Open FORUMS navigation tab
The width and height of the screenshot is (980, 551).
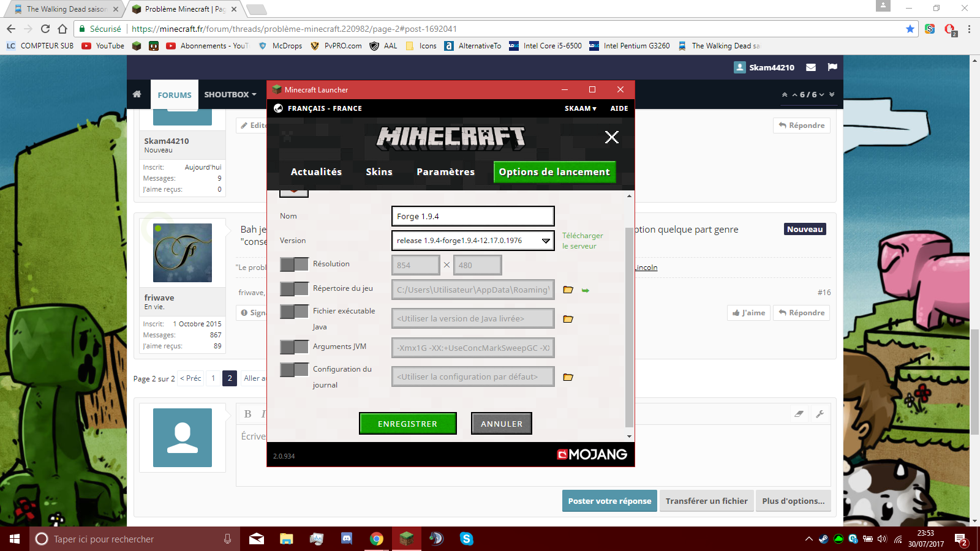tap(175, 95)
